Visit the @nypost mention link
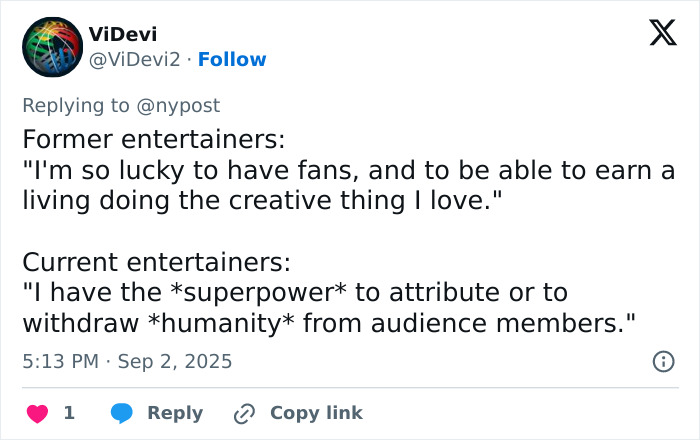The width and height of the screenshot is (700, 440). tap(179, 105)
